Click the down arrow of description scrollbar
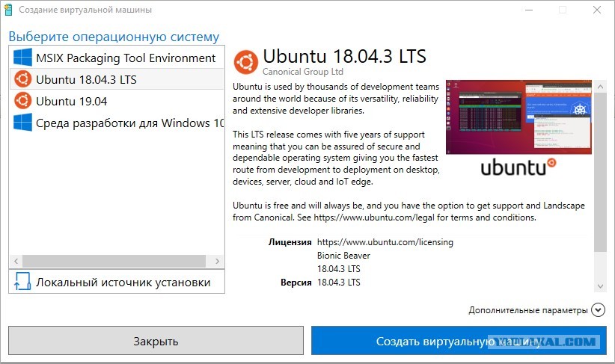 [600, 286]
